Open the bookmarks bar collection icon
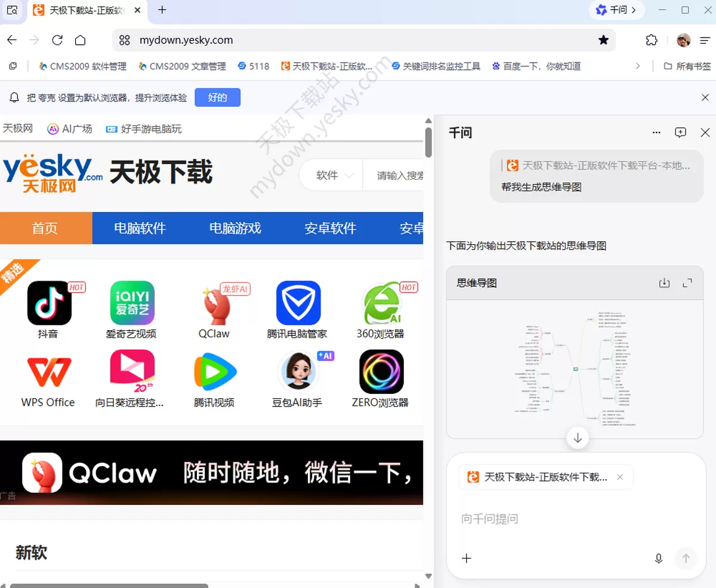This screenshot has width=716, height=588. pyautogui.click(x=13, y=66)
